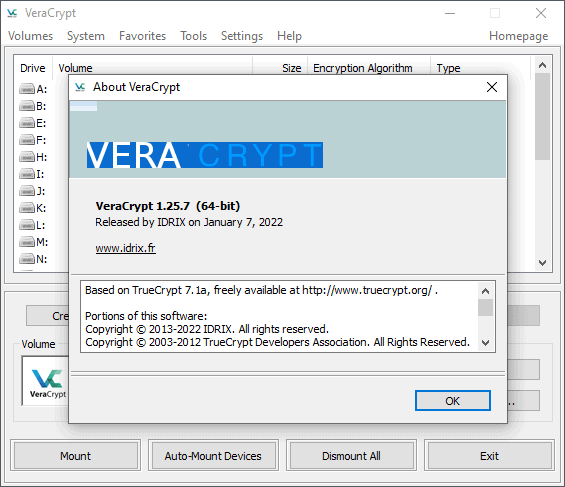Open the Homepage menu link
The width and height of the screenshot is (565, 487).
[x=519, y=36]
